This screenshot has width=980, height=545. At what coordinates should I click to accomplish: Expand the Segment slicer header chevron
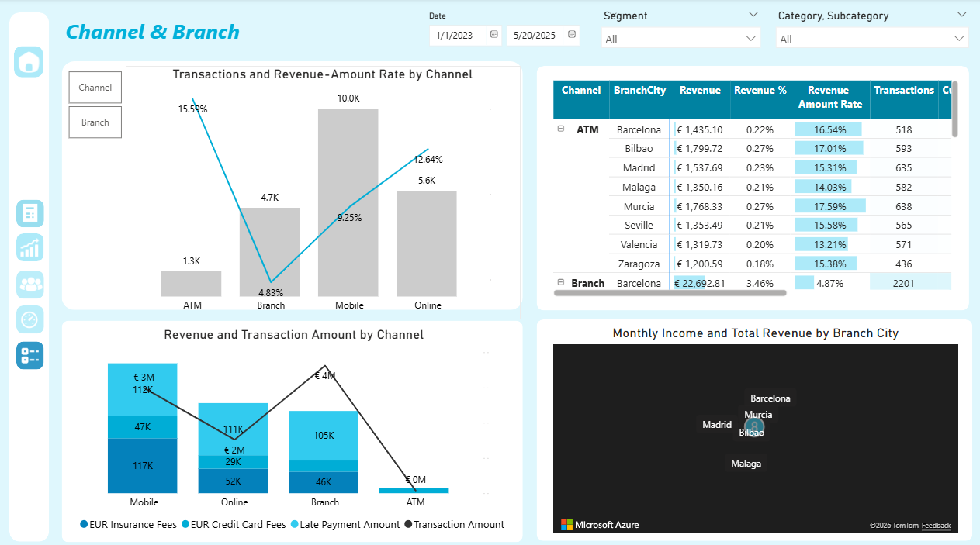coord(753,15)
